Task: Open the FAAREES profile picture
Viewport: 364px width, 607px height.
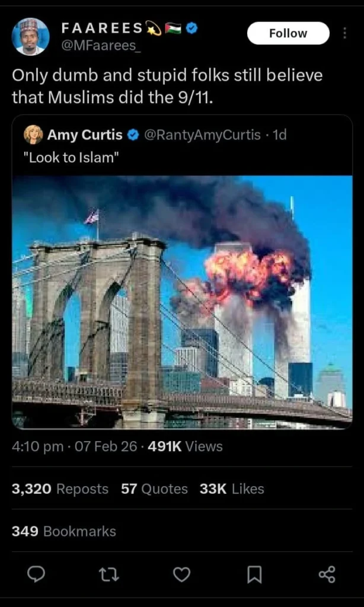Action: (x=31, y=36)
